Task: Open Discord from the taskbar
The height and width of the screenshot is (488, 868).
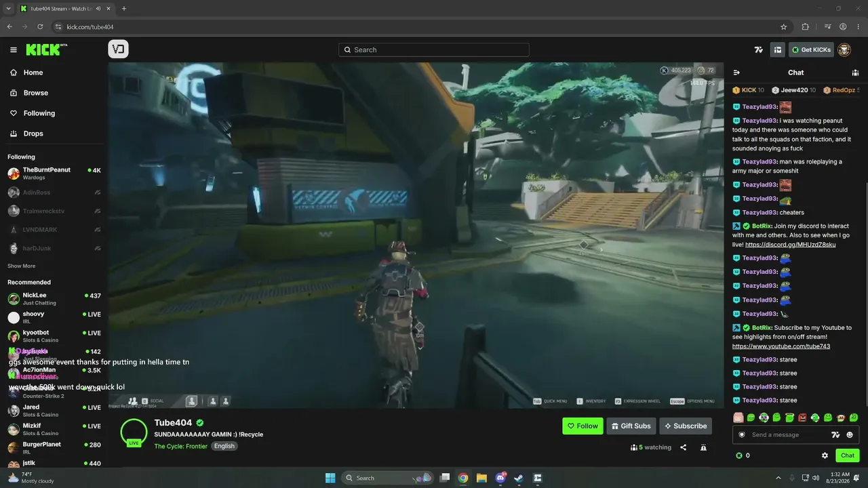Action: coord(500,478)
